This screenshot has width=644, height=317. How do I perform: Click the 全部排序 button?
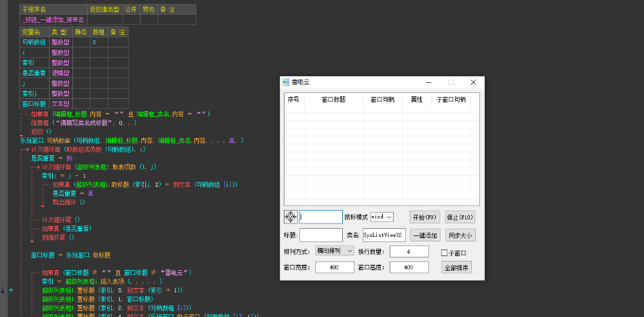(458, 268)
